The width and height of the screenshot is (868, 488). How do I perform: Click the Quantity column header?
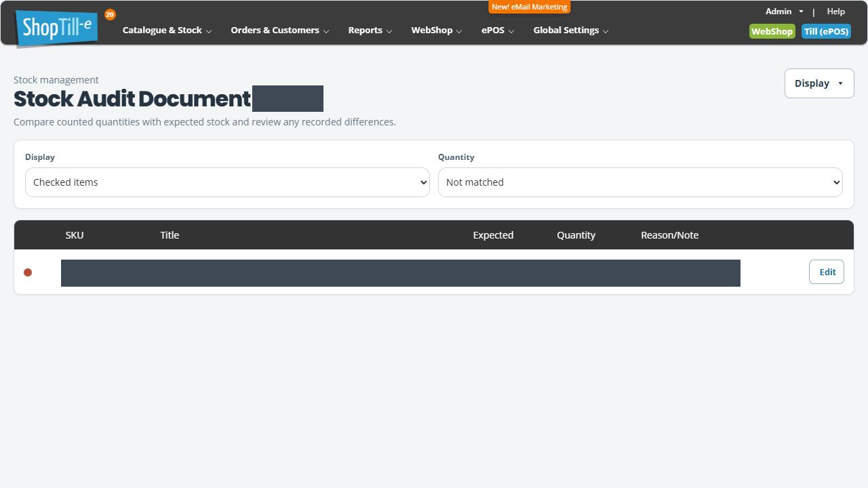(576, 235)
